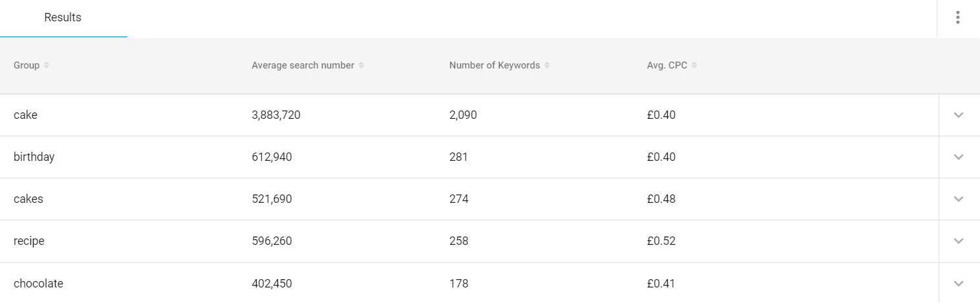This screenshot has width=980, height=303.
Task: Select the cake group name
Action: point(25,115)
